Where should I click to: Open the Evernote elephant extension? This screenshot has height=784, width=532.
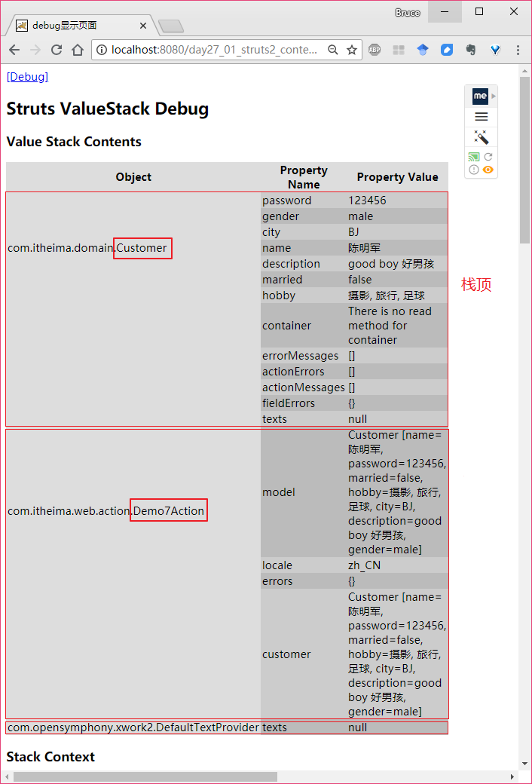tap(470, 50)
